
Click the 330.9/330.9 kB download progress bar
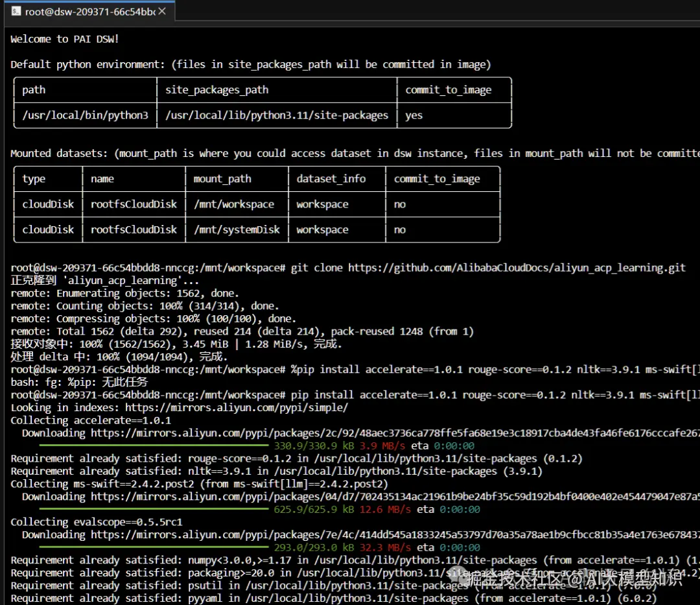pyautogui.click(x=154, y=445)
